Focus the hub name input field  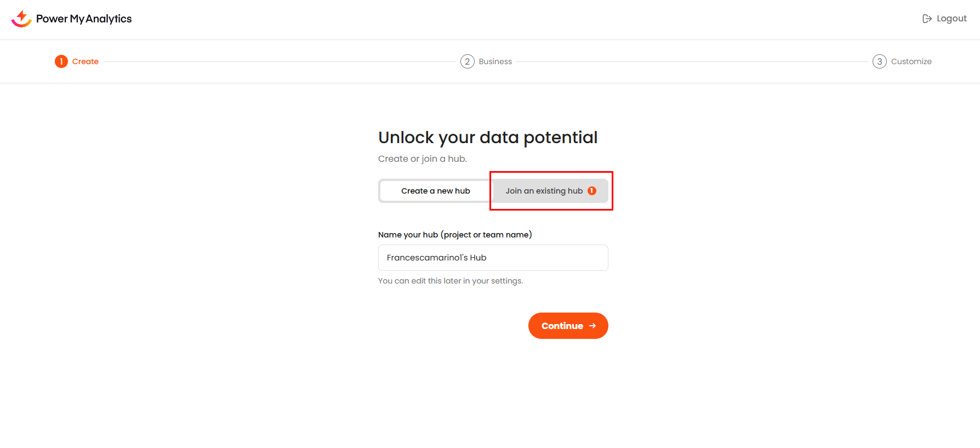click(493, 258)
